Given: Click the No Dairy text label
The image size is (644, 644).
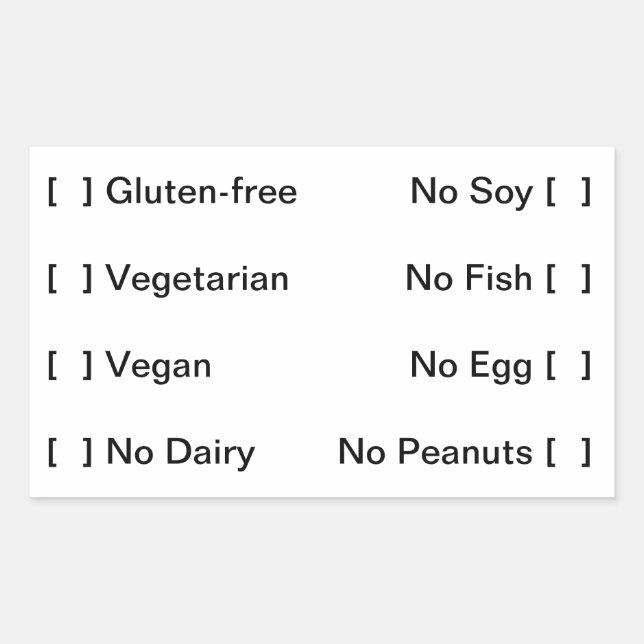Looking at the screenshot, I should [x=180, y=452].
